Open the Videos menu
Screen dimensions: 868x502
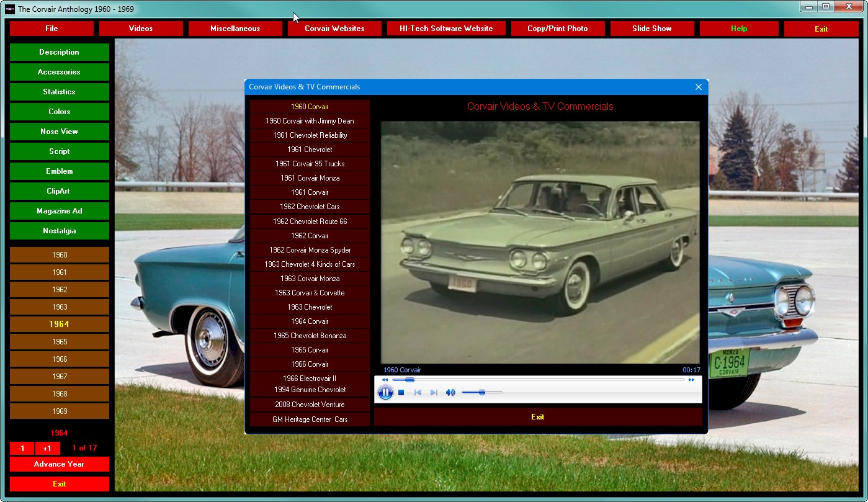pos(141,29)
